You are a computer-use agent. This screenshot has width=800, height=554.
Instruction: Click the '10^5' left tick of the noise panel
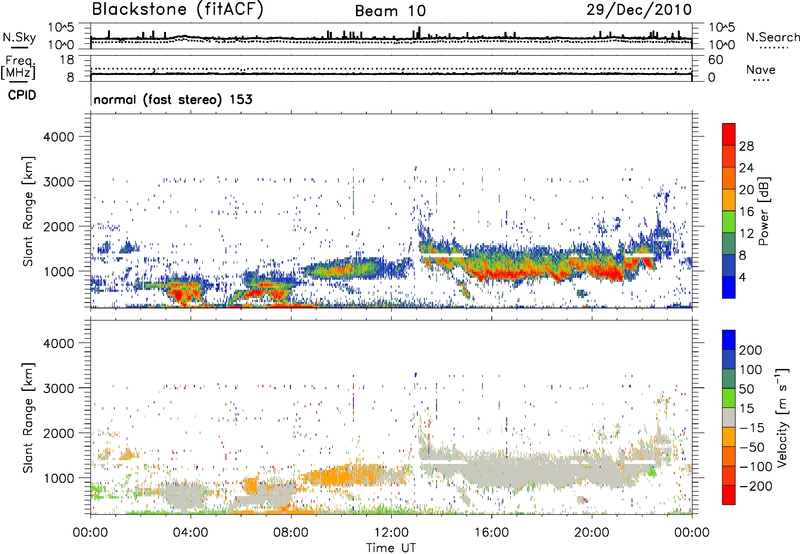[x=62, y=27]
